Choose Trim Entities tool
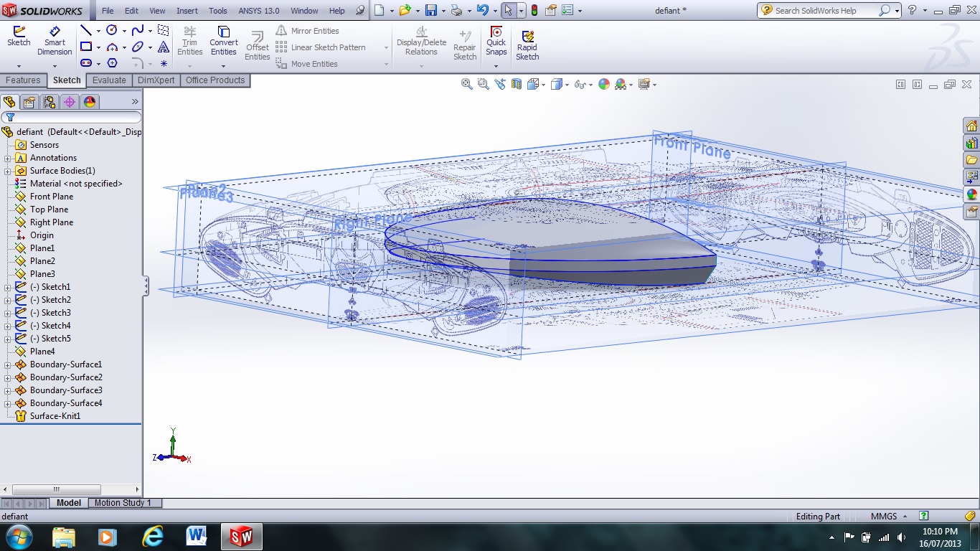This screenshot has height=551, width=980. coord(190,41)
